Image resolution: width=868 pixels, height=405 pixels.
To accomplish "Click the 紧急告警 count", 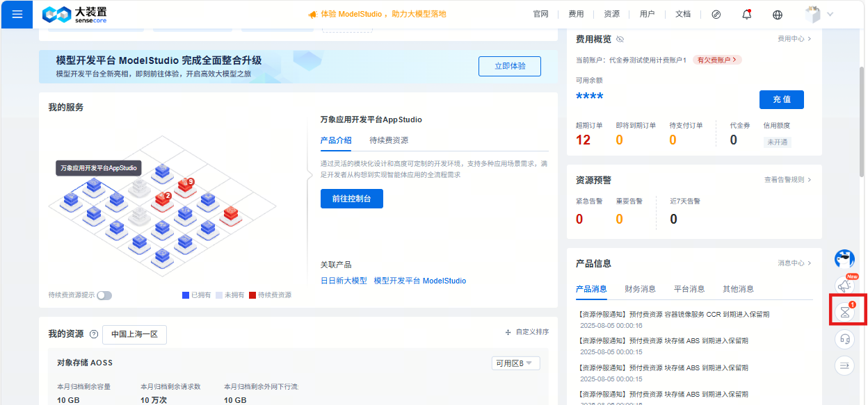I will point(579,220).
